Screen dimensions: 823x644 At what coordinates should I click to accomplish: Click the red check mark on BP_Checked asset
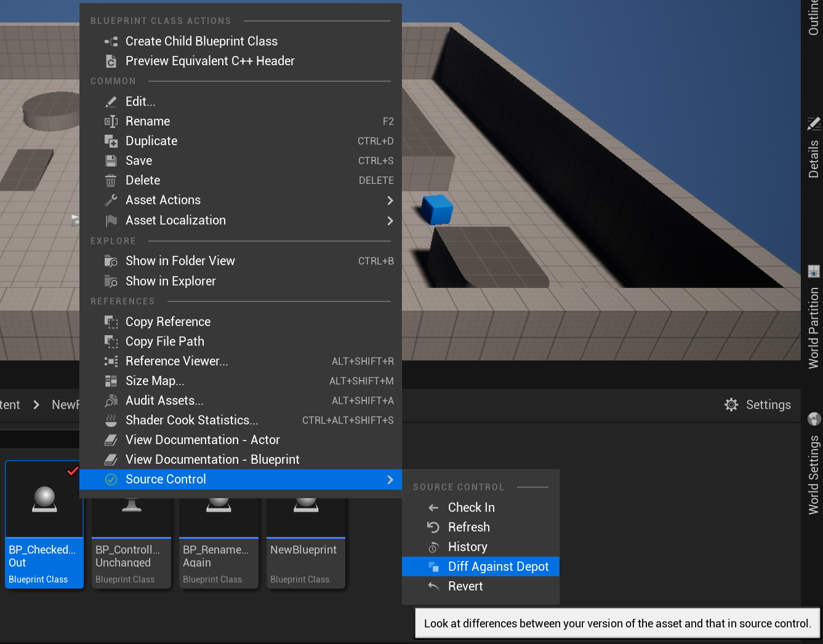(73, 471)
